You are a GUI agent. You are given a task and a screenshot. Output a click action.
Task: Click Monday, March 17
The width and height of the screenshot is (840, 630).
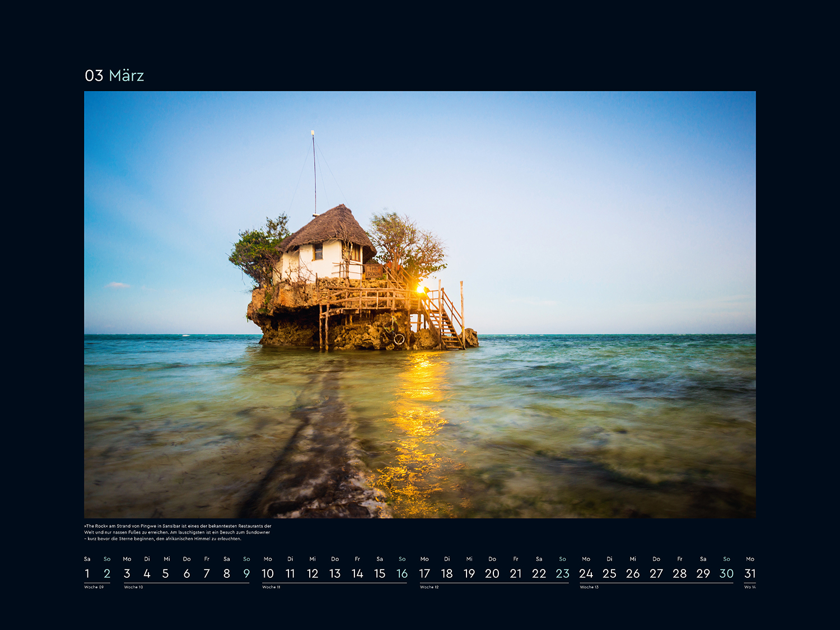424,573
